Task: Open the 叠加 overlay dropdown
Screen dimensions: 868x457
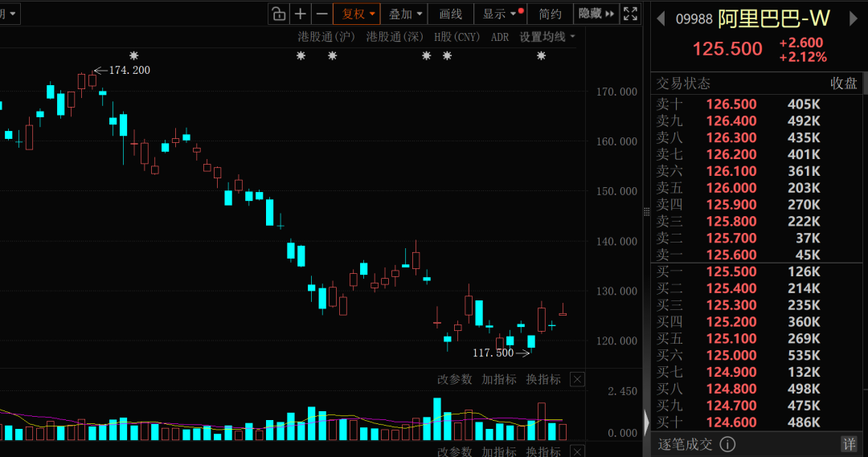Action: point(404,14)
